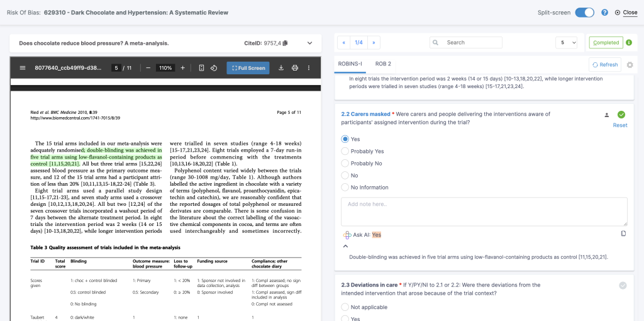Image resolution: width=644 pixels, height=321 pixels.
Task: Collapse the Ask AI explanation caret
Action: (345, 246)
